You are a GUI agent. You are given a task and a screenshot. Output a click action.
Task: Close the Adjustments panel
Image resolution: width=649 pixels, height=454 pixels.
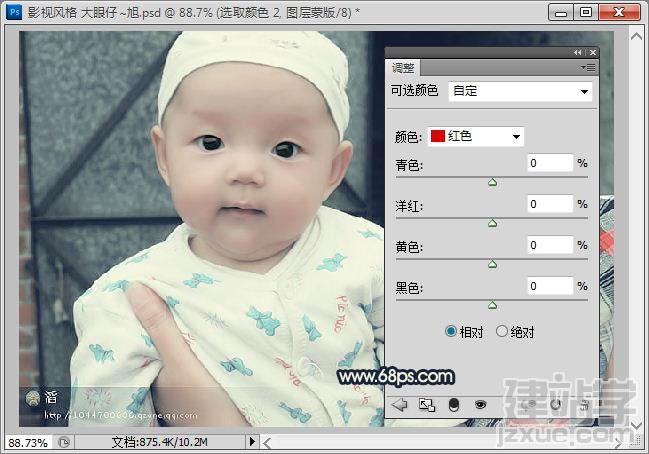[x=593, y=52]
